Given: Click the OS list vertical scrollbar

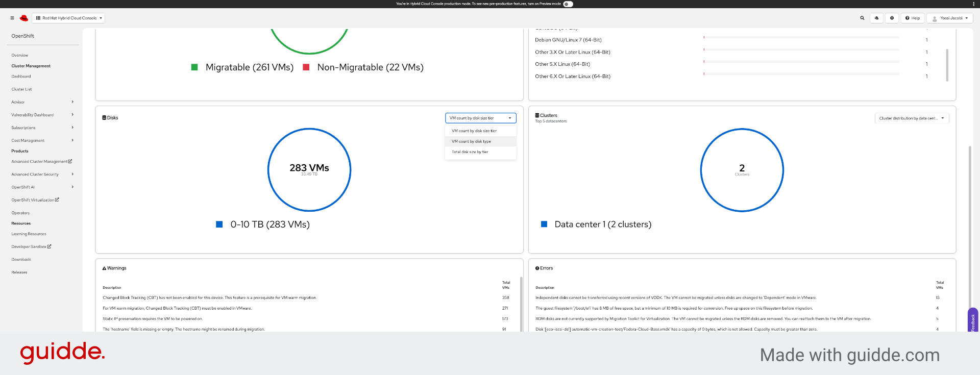Looking at the screenshot, I should tap(947, 65).
